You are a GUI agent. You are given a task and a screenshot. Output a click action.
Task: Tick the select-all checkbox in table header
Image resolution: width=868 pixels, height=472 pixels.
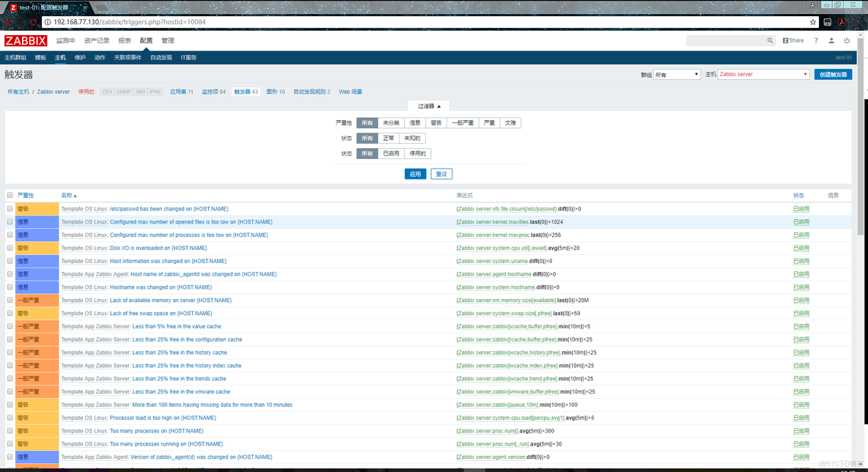pyautogui.click(x=10, y=196)
